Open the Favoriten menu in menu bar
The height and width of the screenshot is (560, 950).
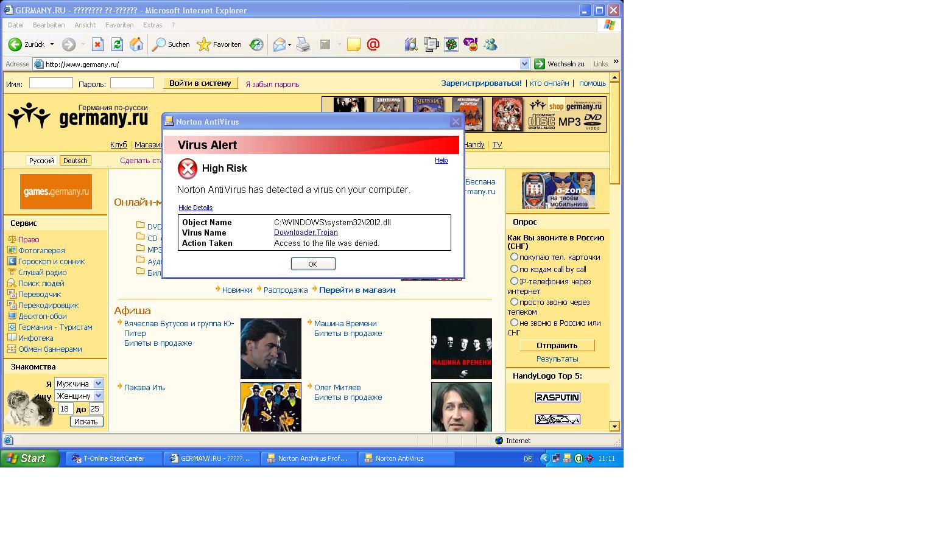tap(119, 25)
